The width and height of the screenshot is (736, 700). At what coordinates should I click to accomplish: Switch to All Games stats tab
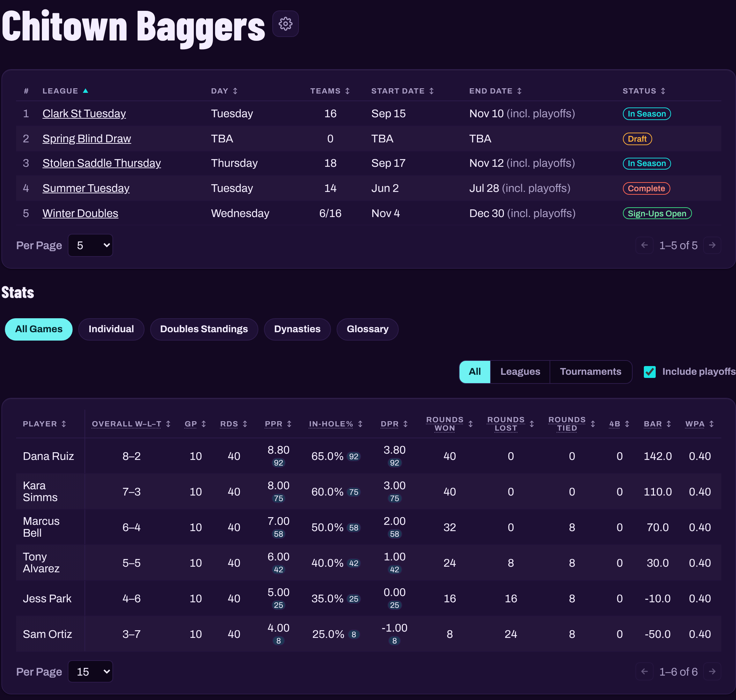(38, 329)
